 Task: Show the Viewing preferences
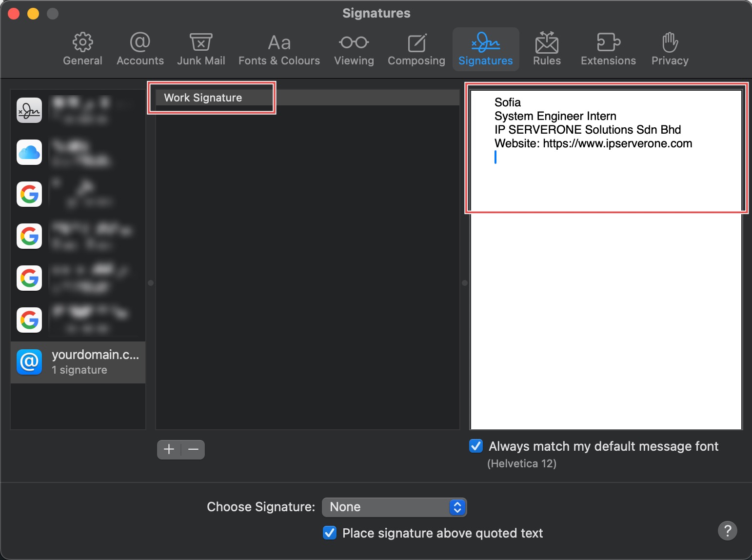(354, 49)
